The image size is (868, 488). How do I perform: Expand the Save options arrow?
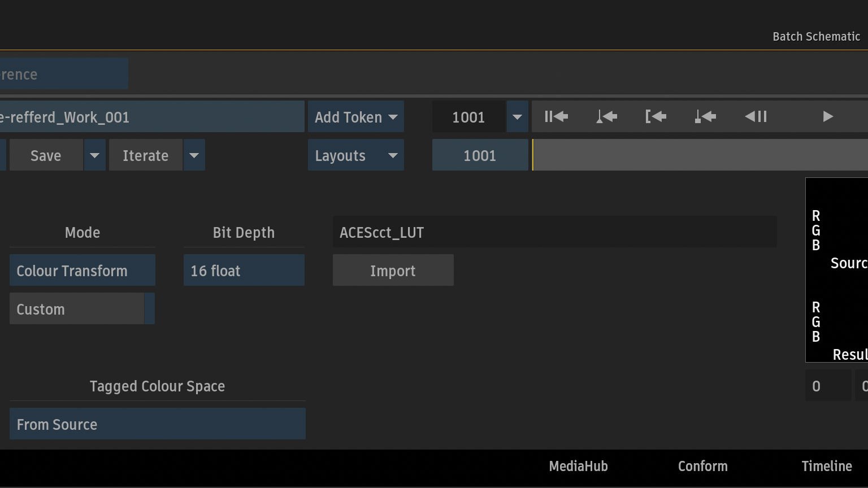tap(95, 155)
